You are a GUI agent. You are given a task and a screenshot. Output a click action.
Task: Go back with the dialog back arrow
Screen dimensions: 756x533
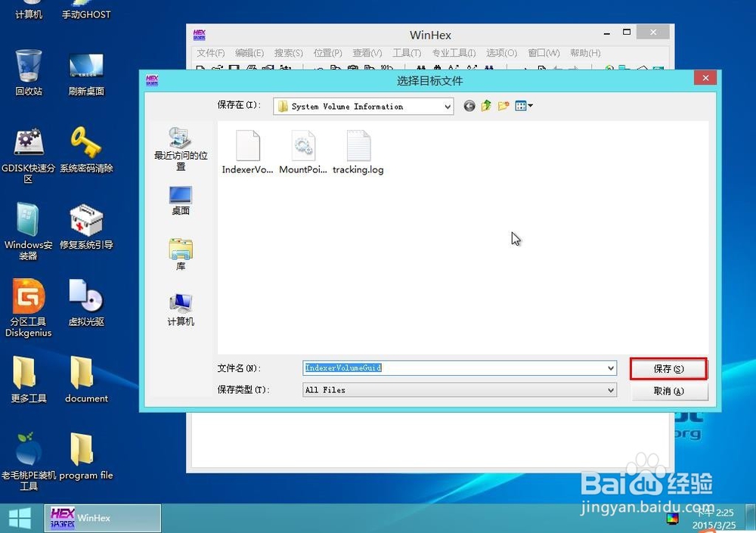pos(469,106)
